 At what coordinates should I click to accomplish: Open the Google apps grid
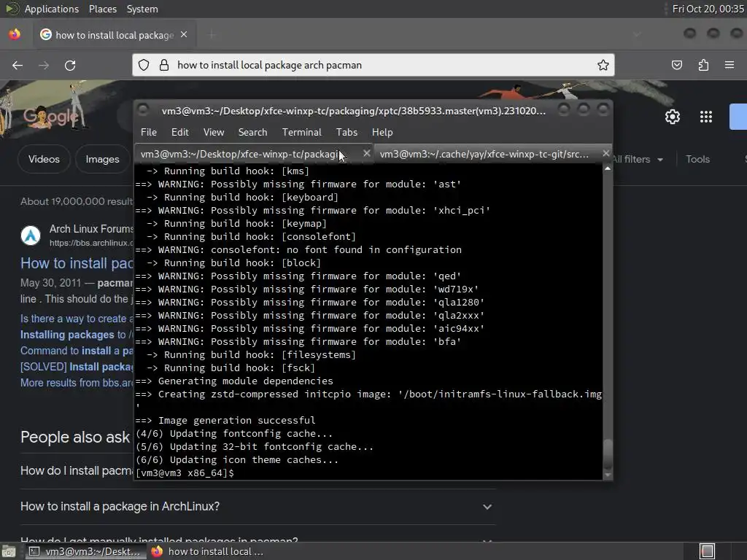click(x=706, y=117)
